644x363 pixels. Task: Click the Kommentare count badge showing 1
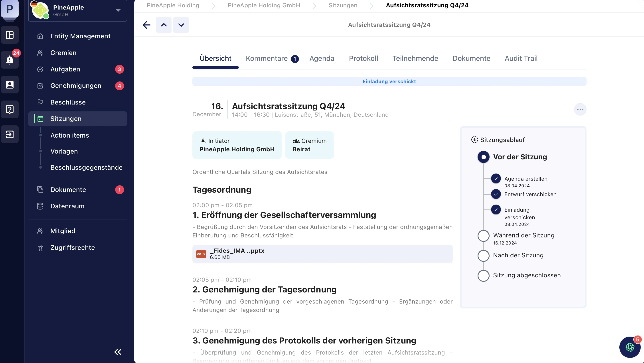[x=294, y=59]
